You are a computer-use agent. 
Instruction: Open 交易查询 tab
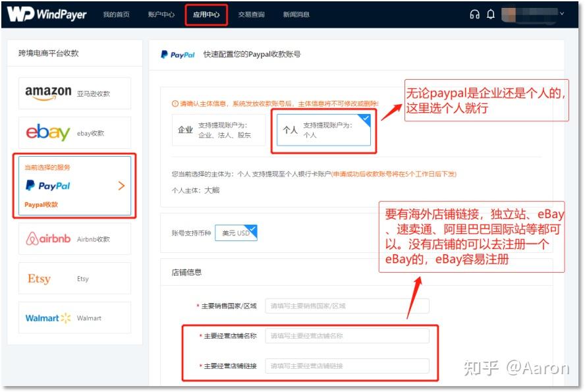pyautogui.click(x=251, y=14)
